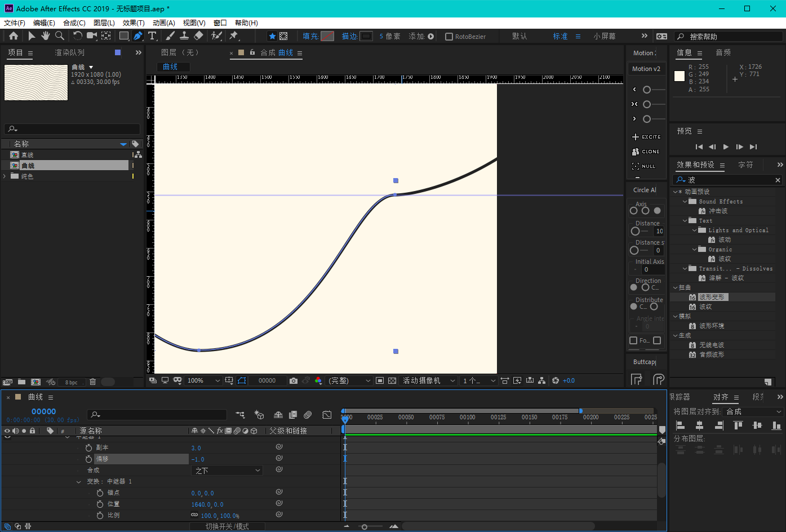Select the Pen tool in toolbar
The image size is (786, 532).
point(138,36)
